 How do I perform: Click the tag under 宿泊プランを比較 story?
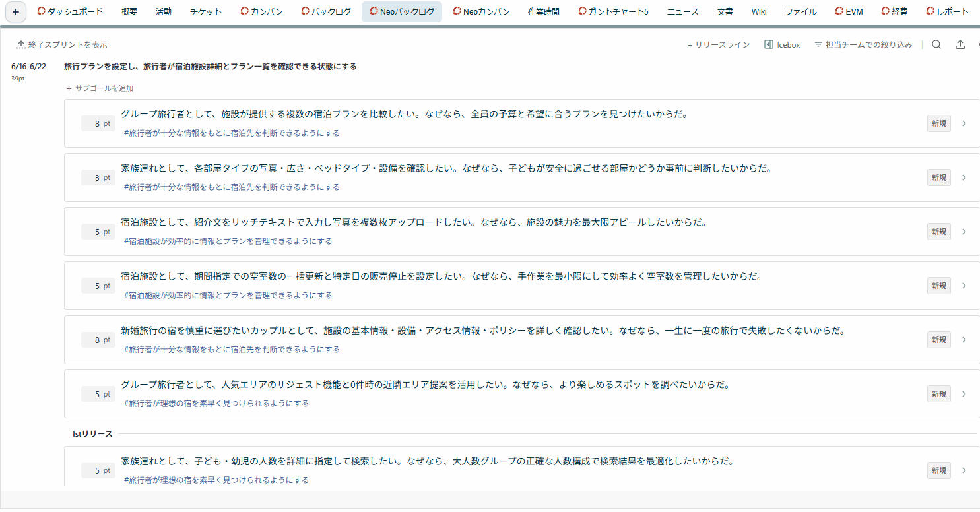232,133
